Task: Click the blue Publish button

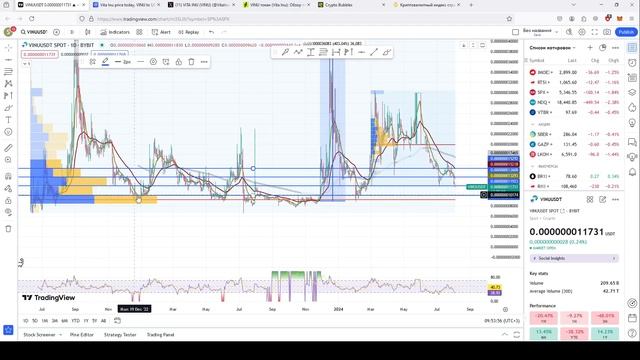Action: pos(626,32)
